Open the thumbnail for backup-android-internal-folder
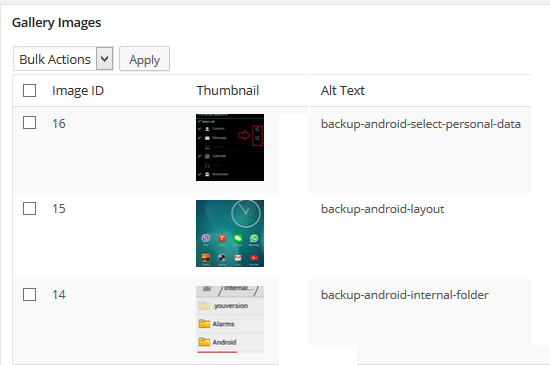Screen dimensions: 550x365 tap(230, 319)
